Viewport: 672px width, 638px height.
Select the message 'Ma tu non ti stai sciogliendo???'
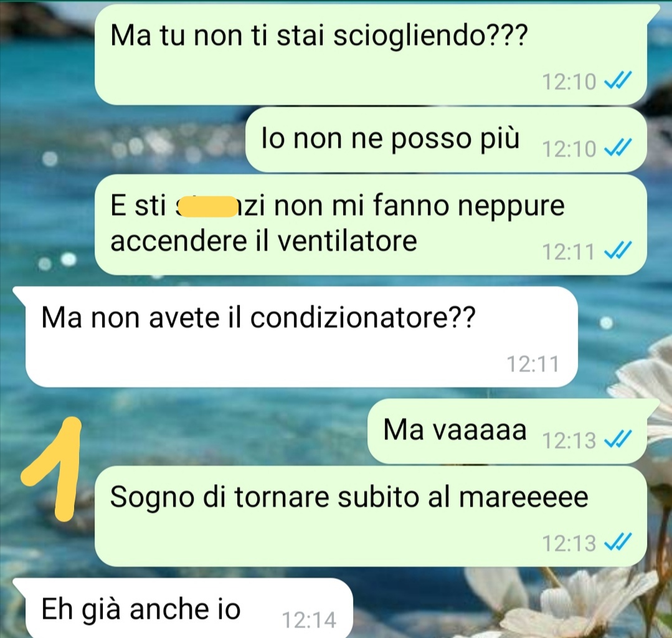point(371,54)
